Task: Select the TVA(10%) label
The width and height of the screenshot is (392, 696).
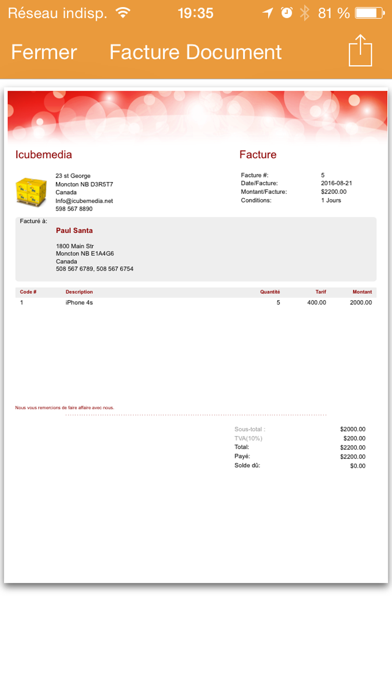Action: (x=248, y=438)
